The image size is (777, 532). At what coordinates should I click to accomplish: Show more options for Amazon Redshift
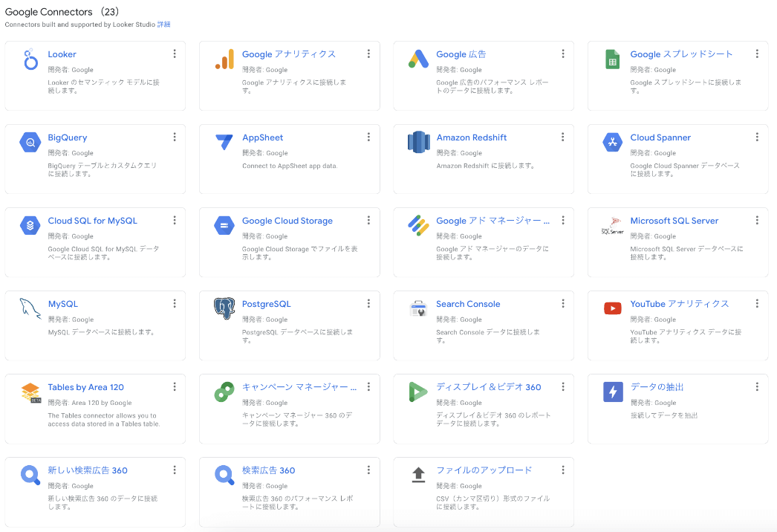click(563, 137)
